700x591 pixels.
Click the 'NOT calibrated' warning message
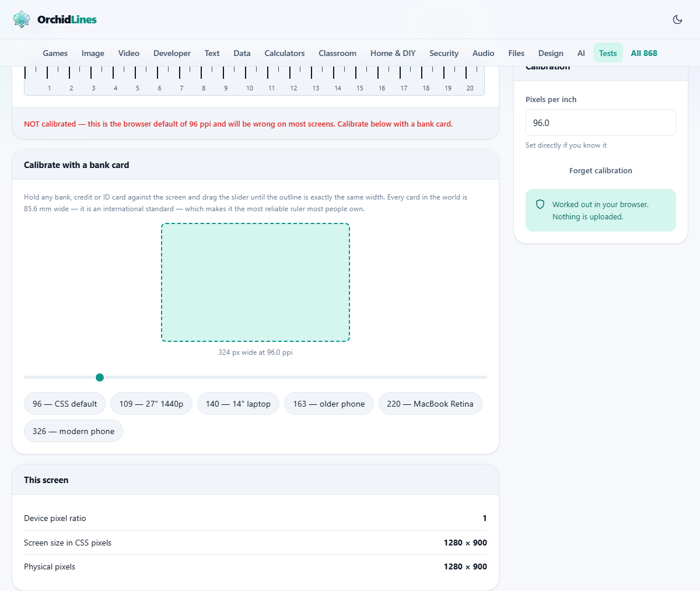tap(238, 124)
